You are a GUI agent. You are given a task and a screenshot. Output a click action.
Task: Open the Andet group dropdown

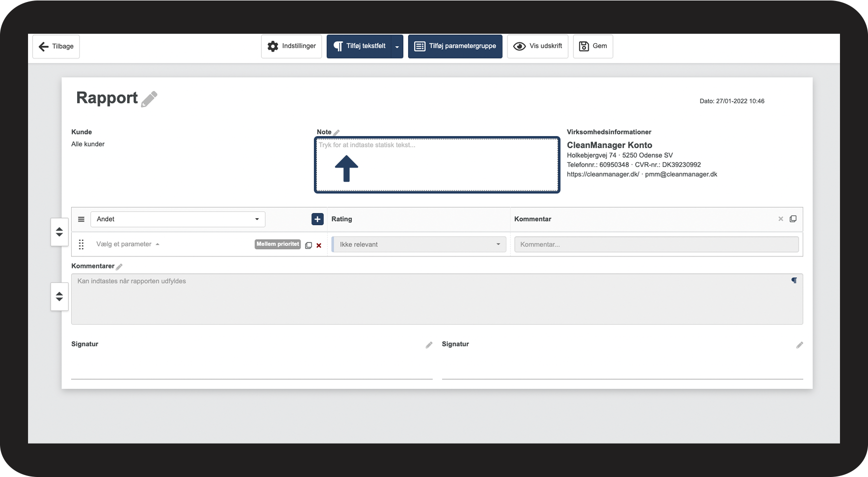[178, 219]
